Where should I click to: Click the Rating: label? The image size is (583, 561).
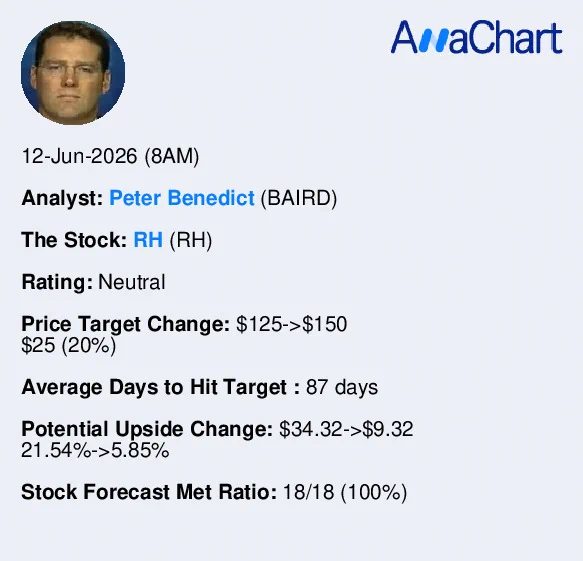click(x=57, y=283)
